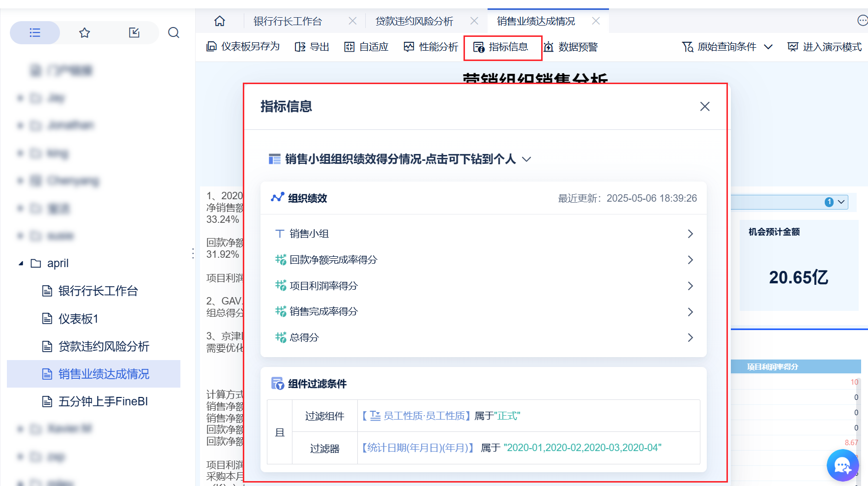Click the 最近更新 timestamp text
Image resolution: width=868 pixels, height=486 pixels.
627,198
